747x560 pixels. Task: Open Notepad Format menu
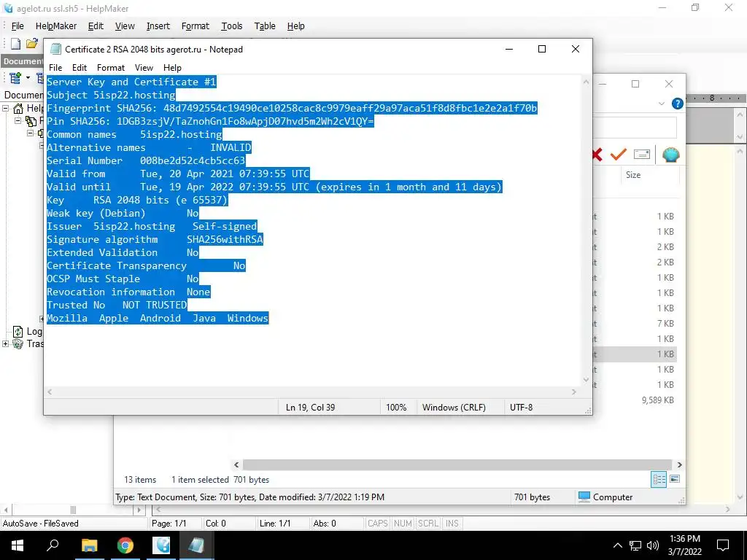click(x=111, y=68)
